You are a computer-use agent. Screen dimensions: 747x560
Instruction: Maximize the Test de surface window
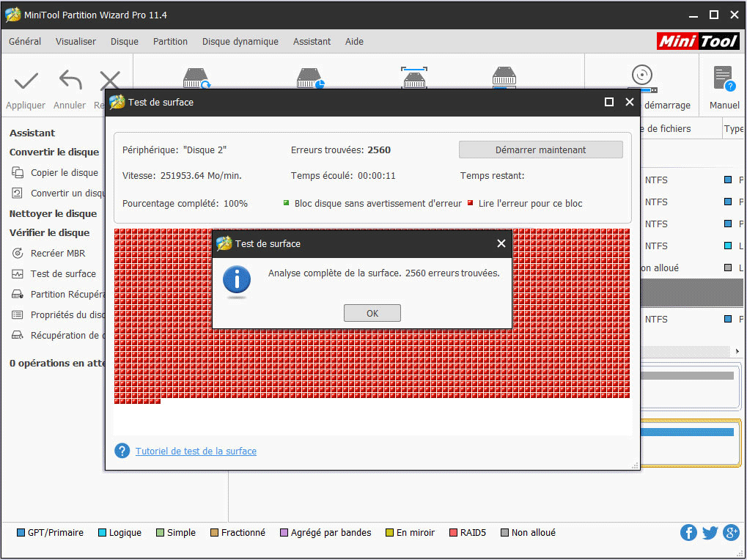[x=609, y=102]
